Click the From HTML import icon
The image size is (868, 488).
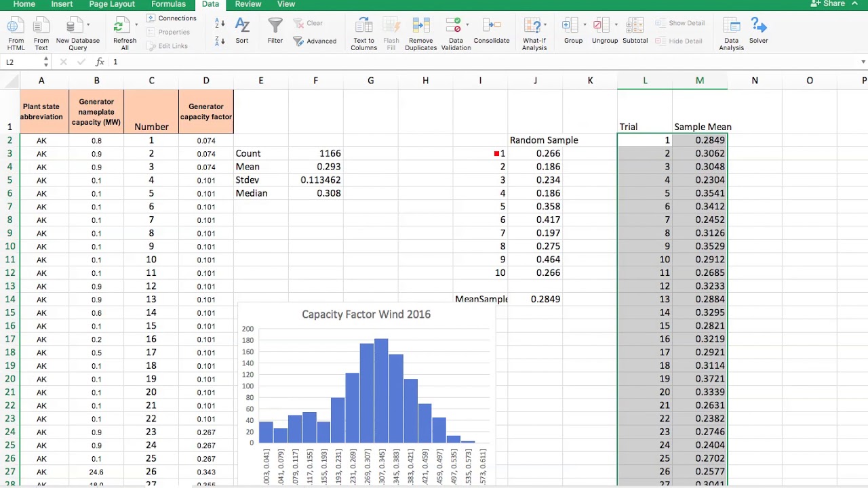[16, 27]
